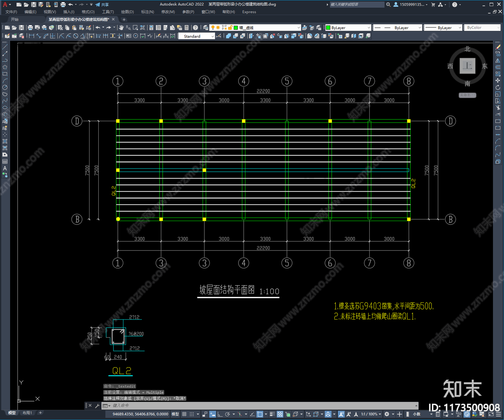The height and width of the screenshot is (420, 504).
Task: Open the 绘图(D) menu
Action: point(128,12)
